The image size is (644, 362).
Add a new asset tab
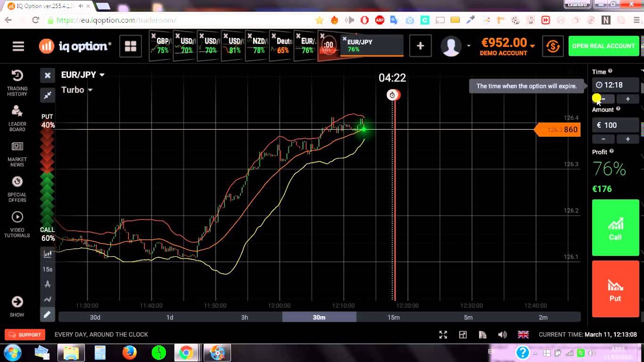(x=420, y=46)
